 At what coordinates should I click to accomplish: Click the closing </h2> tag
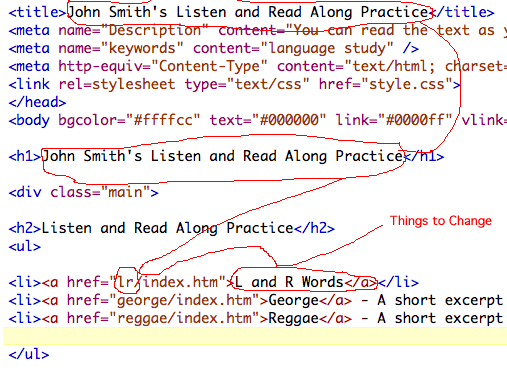pyautogui.click(x=314, y=229)
